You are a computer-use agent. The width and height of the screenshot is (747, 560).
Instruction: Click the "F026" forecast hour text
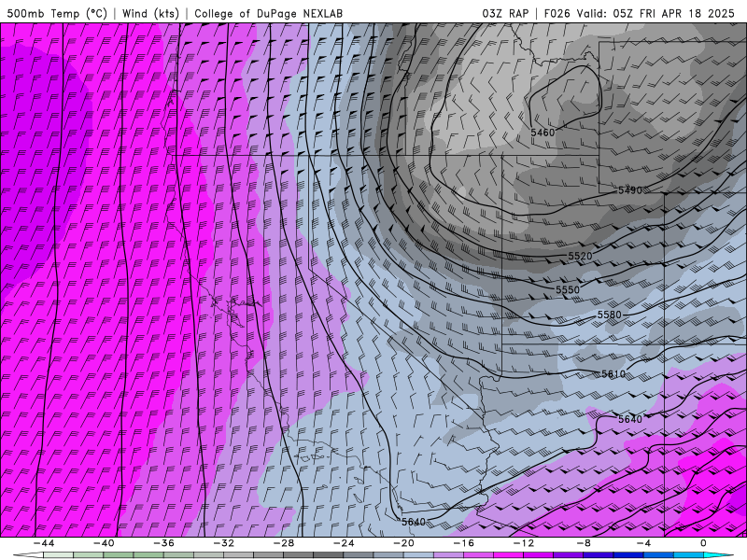pos(557,14)
